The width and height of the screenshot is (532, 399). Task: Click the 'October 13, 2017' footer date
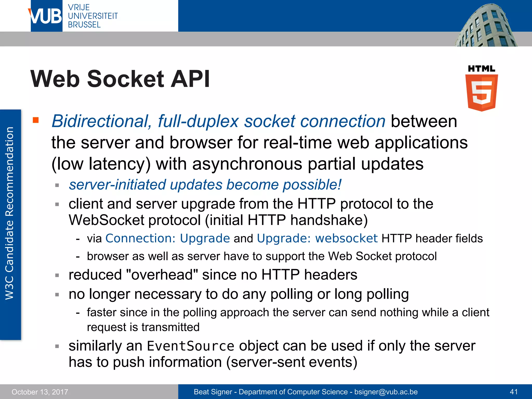coord(40,392)
